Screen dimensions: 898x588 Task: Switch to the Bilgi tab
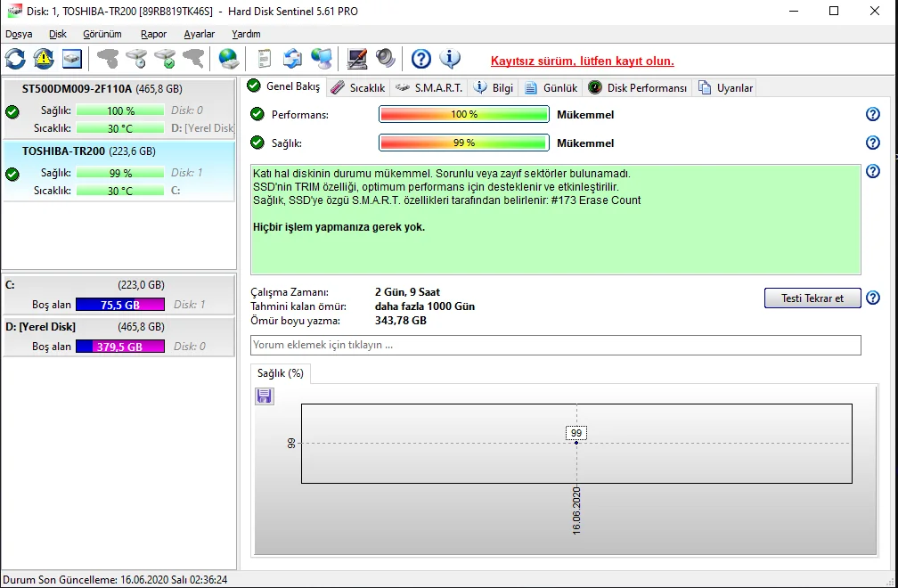(494, 87)
